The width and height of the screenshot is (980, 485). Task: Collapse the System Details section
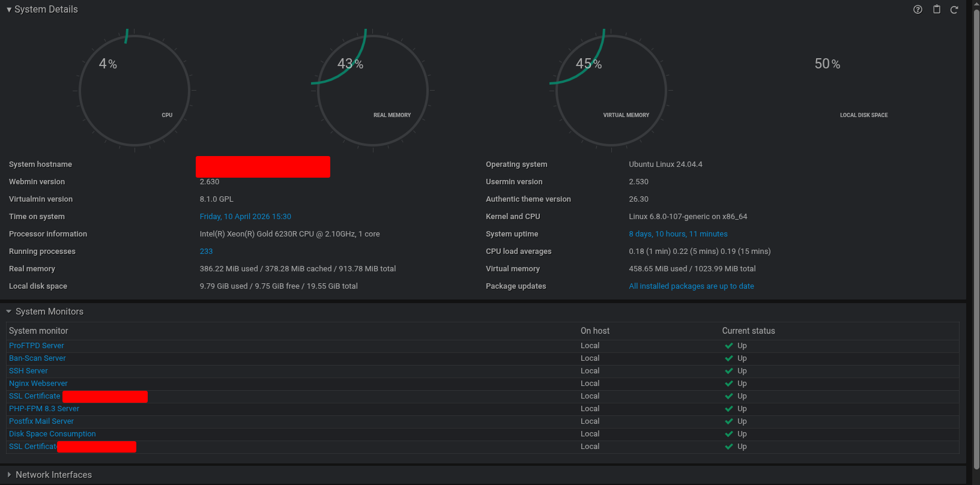[x=9, y=10]
